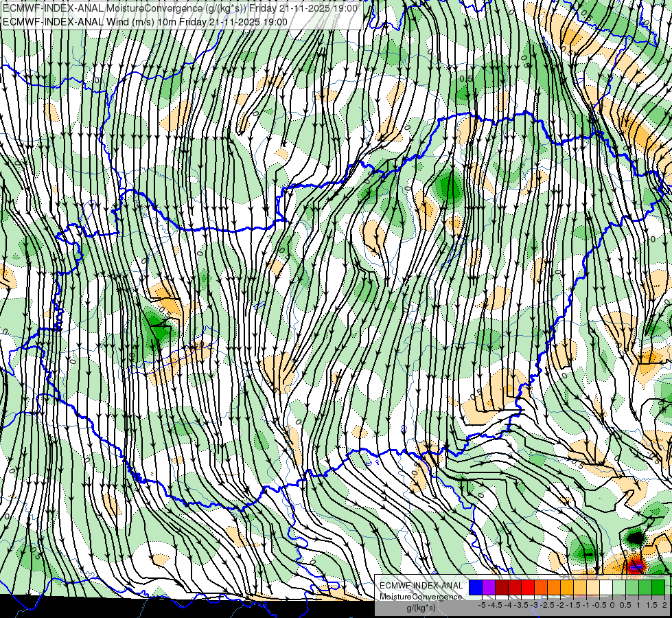Click the -0.5 legend tick label

click(599, 605)
